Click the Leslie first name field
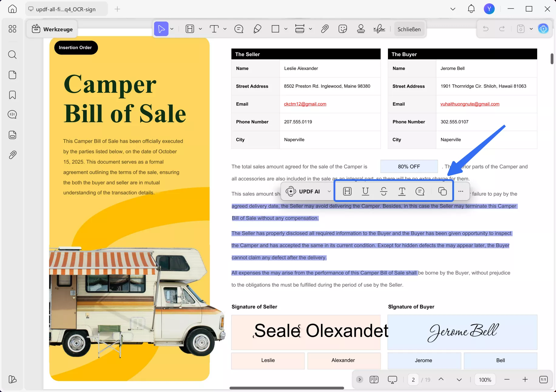 click(x=268, y=360)
